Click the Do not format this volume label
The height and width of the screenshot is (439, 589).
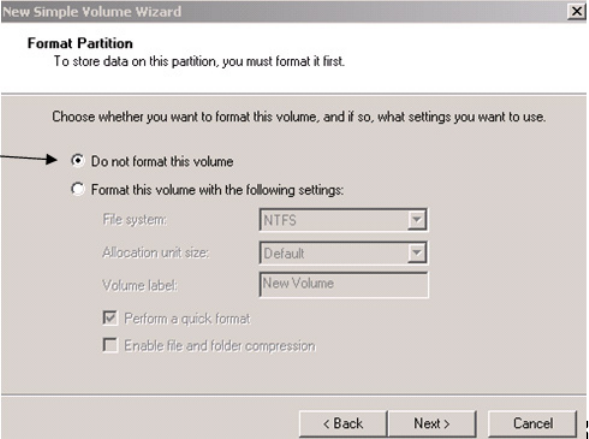click(x=162, y=161)
